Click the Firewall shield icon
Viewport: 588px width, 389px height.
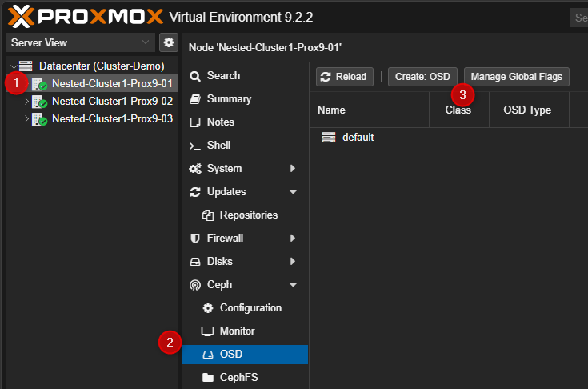195,239
